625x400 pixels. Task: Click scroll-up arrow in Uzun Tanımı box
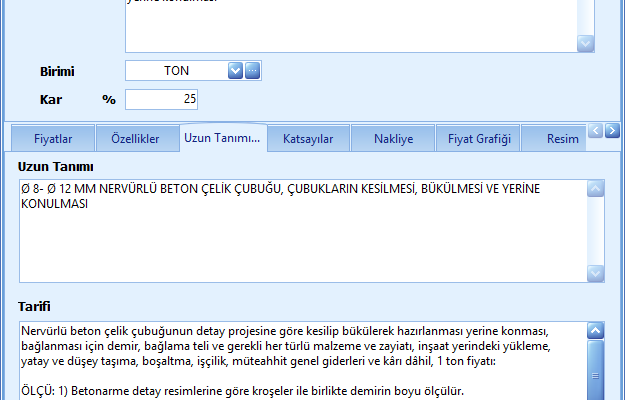(596, 189)
